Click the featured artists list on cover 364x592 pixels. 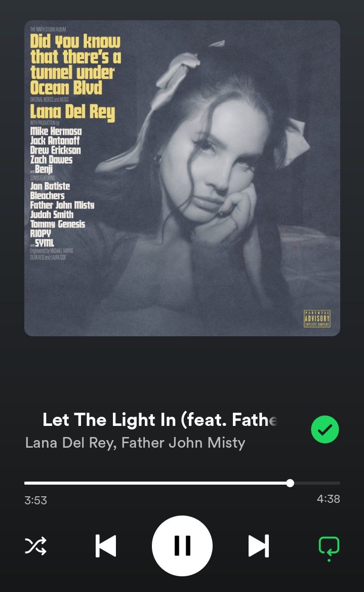tap(62, 214)
